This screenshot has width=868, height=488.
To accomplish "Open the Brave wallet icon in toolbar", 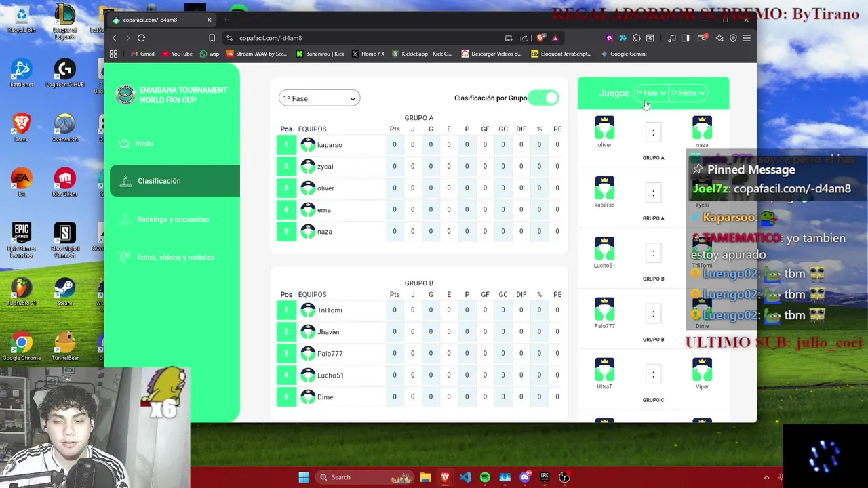I will click(702, 38).
